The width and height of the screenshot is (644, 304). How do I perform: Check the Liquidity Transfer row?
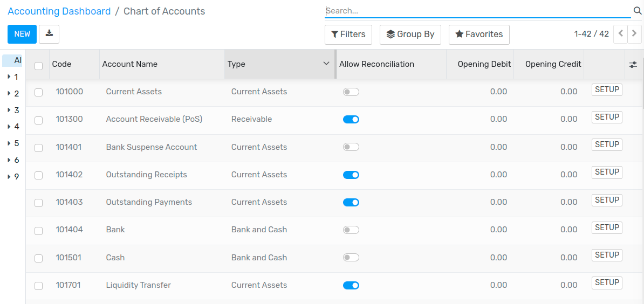pyautogui.click(x=39, y=286)
